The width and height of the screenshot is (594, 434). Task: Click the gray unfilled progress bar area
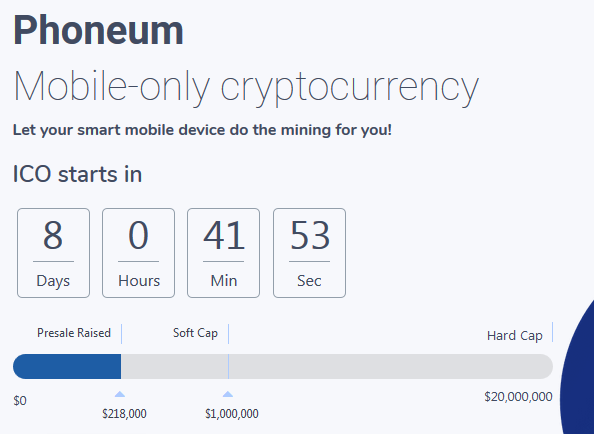click(337, 367)
